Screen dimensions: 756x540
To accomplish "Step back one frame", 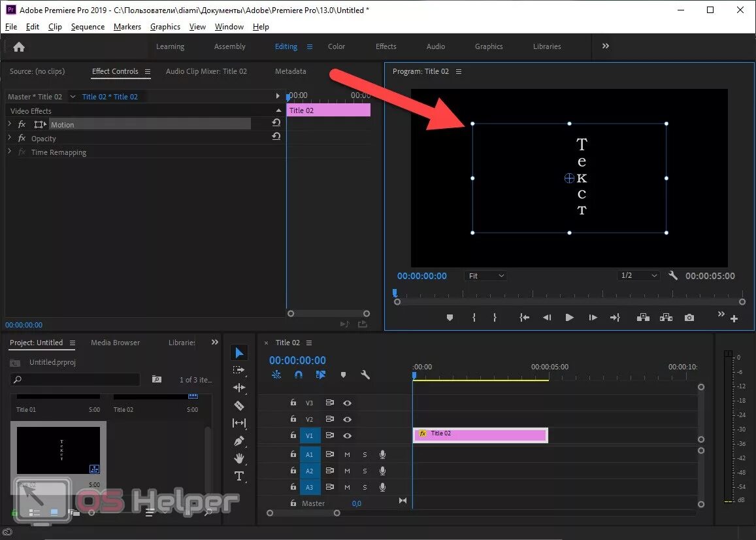I will click(x=547, y=318).
